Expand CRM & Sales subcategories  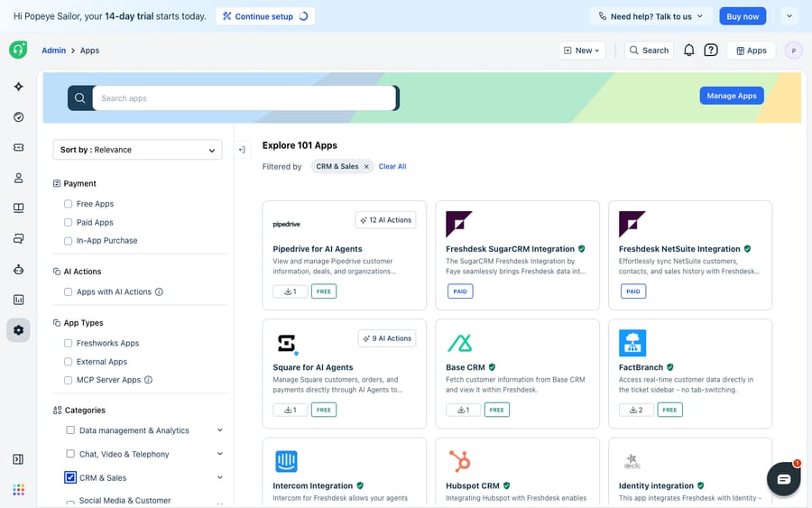coord(219,477)
